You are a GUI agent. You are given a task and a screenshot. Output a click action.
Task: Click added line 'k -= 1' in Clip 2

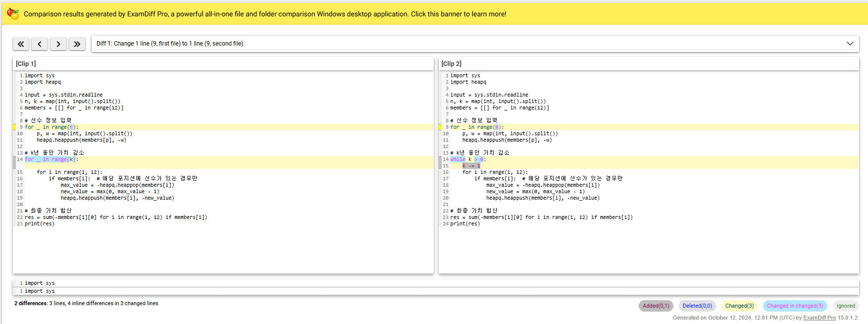click(x=471, y=166)
